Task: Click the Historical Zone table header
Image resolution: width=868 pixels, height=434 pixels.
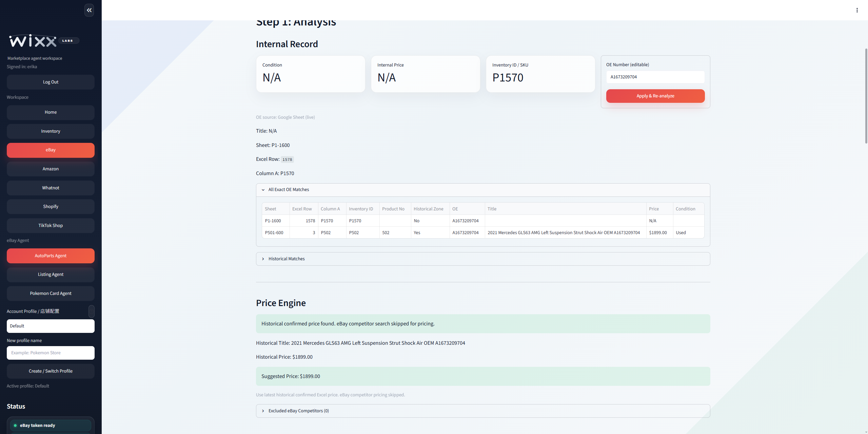Action: [x=430, y=209]
